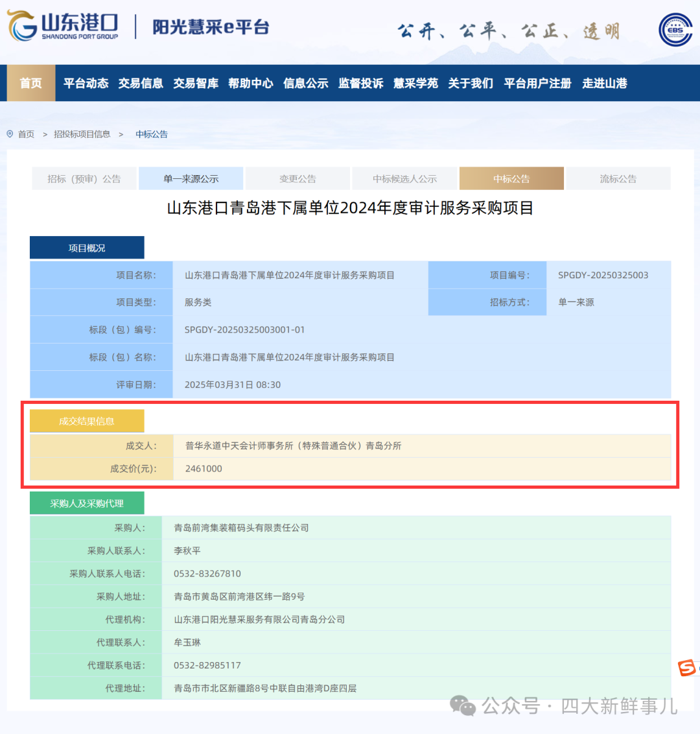Screen dimensions: 700x734
Task: Click agent address 青岛市市北区新疆路8号中联自由港湾D座四层
Action: (265, 688)
